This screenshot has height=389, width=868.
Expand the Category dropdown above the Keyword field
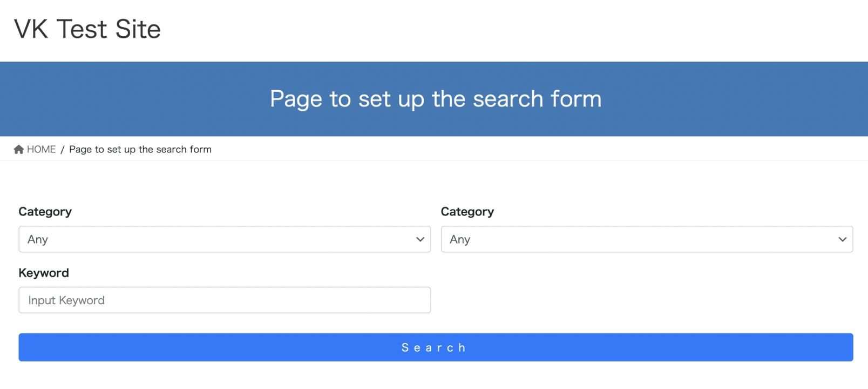point(225,239)
